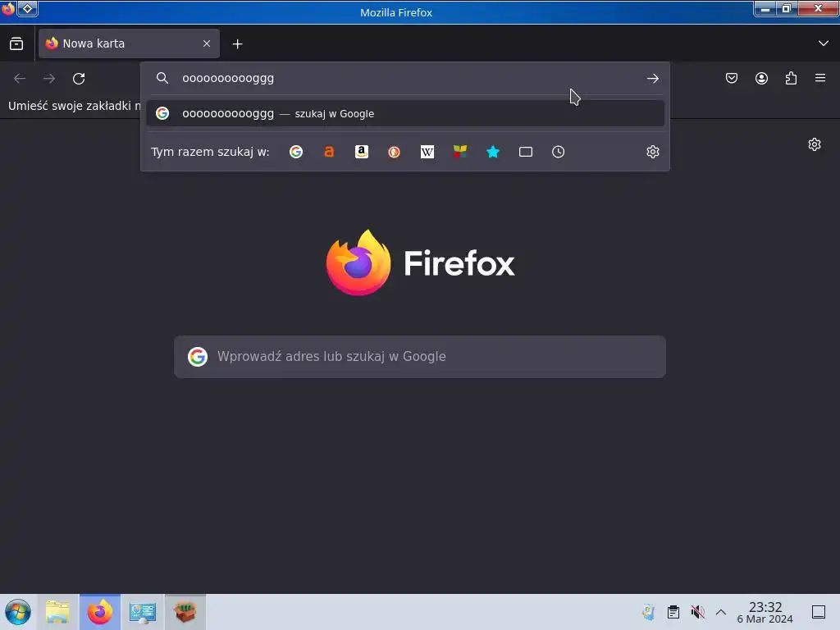Open a new tab with the plus button
This screenshot has height=630, width=840.
237,44
